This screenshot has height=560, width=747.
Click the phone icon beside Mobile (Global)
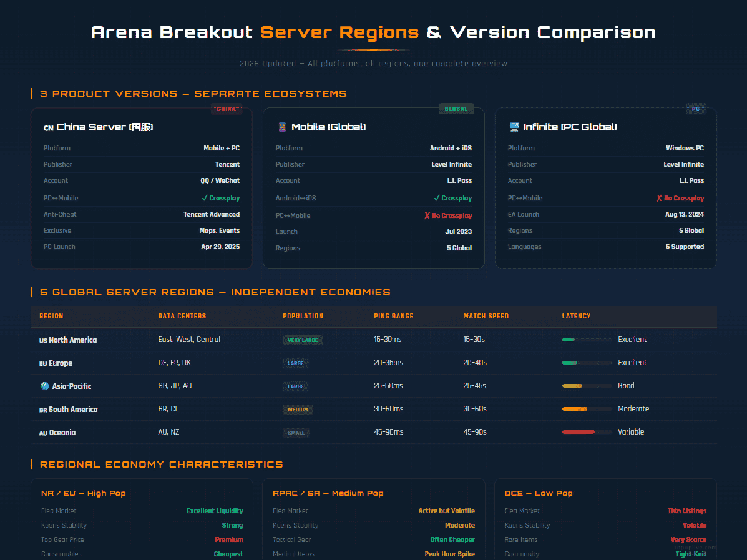pos(282,127)
